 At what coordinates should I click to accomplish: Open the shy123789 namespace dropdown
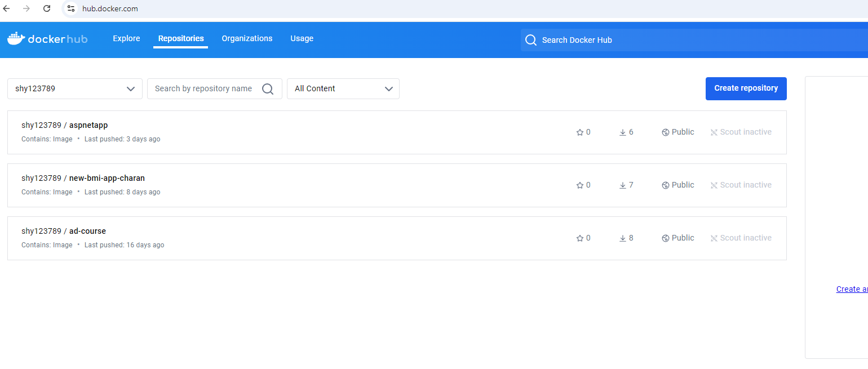[x=75, y=88]
